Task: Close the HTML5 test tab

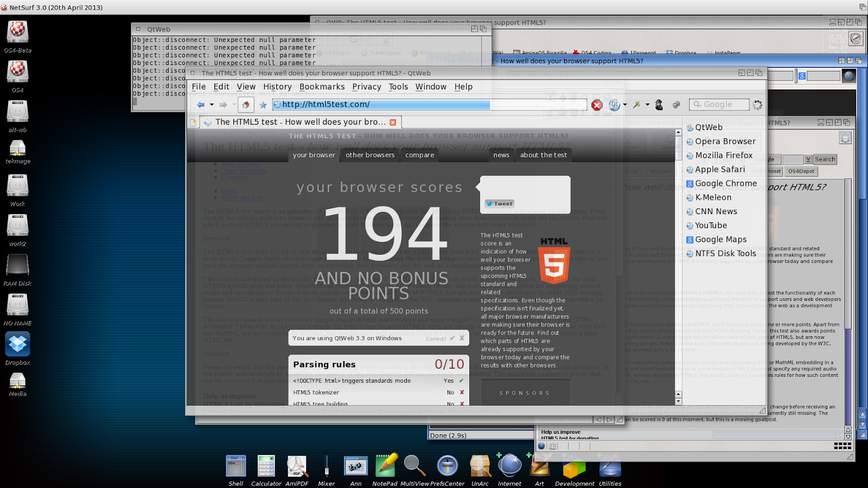Action: pos(393,122)
